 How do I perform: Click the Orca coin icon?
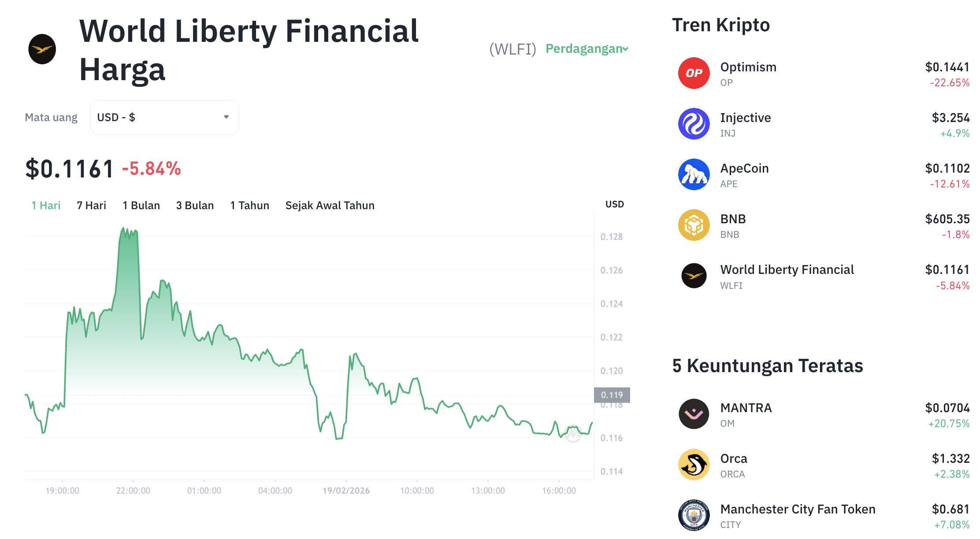tap(694, 465)
